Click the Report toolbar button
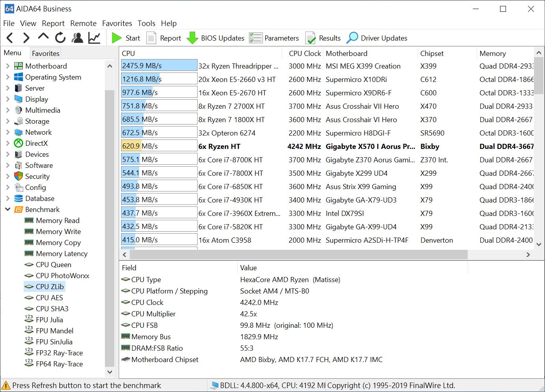The width and height of the screenshot is (545, 392). (x=164, y=38)
